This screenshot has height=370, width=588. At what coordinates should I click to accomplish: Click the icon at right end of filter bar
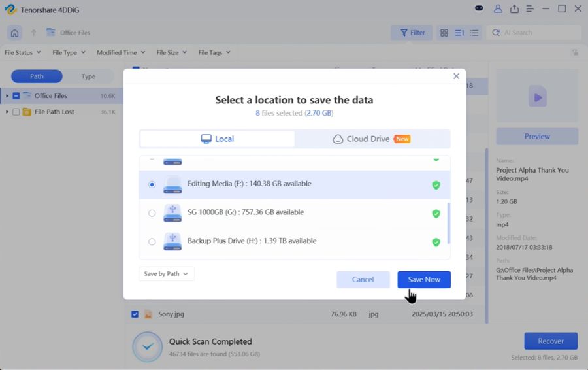click(575, 52)
